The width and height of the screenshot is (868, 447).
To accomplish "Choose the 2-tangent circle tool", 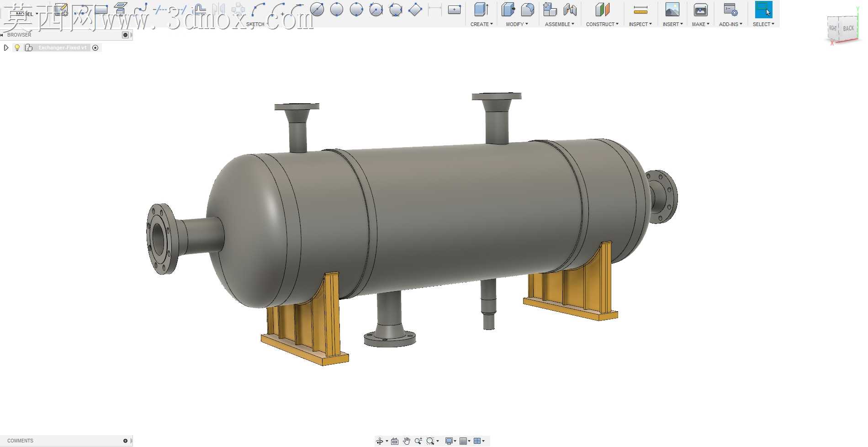I will (x=376, y=9).
